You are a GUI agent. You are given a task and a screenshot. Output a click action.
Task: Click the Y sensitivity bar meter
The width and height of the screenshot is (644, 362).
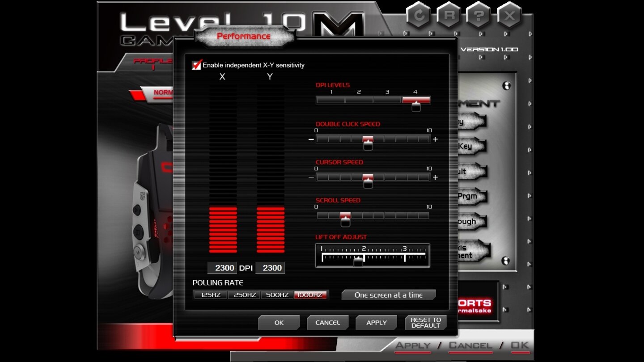271,170
